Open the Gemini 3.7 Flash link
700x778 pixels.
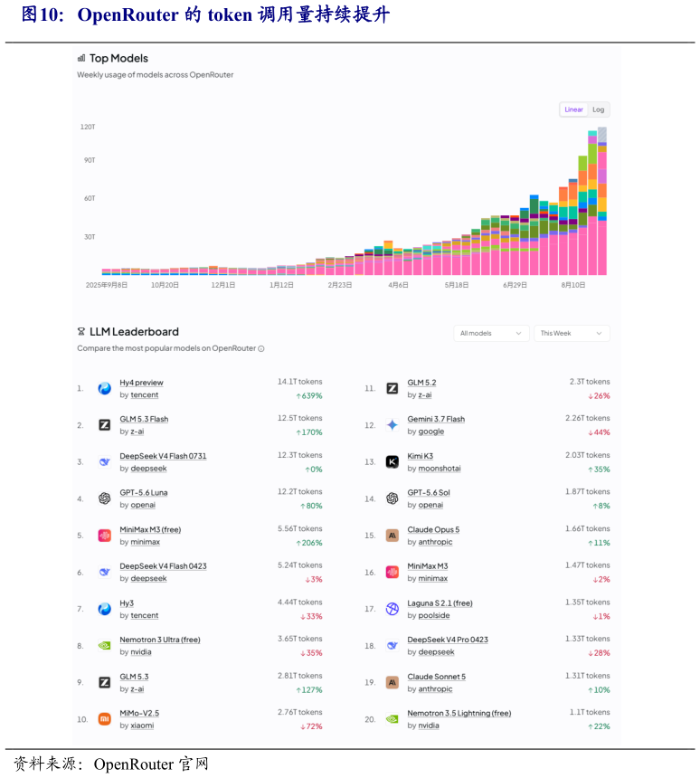pos(436,419)
